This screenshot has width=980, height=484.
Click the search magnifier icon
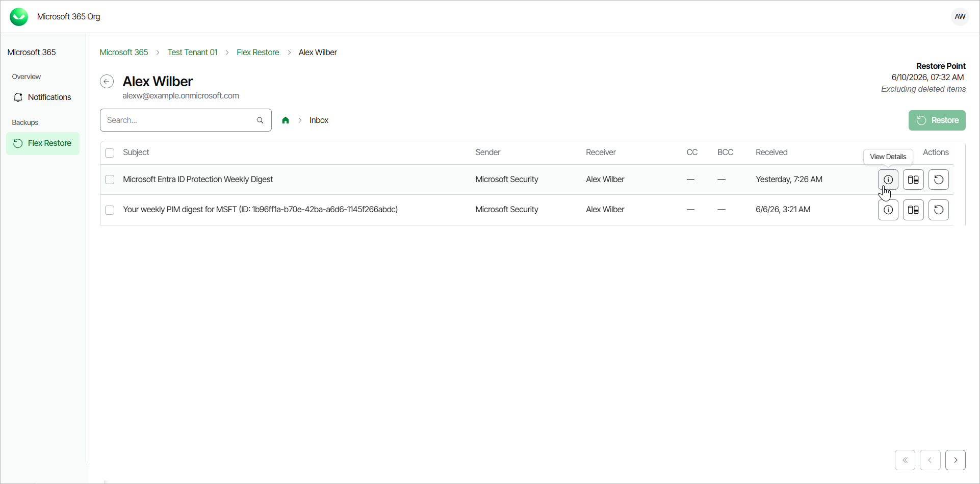coord(260,120)
